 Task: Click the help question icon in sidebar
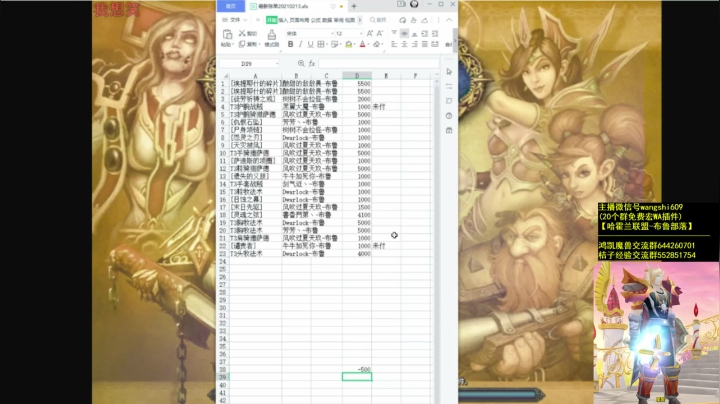click(x=449, y=116)
